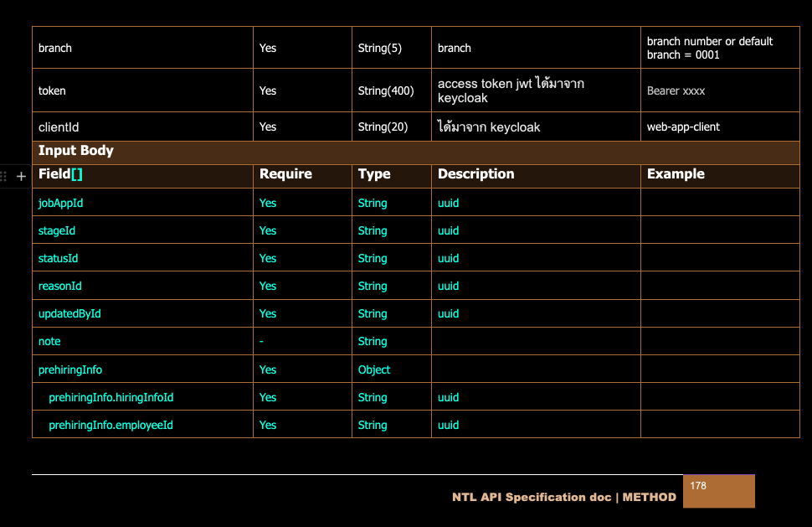The width and height of the screenshot is (812, 527).
Task: Click the Bearer xxxx example cell
Action: (676, 90)
